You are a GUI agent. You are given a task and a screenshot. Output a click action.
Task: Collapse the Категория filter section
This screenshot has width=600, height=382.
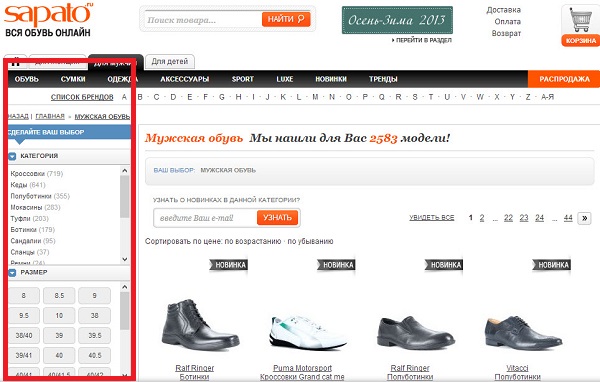tap(12, 156)
